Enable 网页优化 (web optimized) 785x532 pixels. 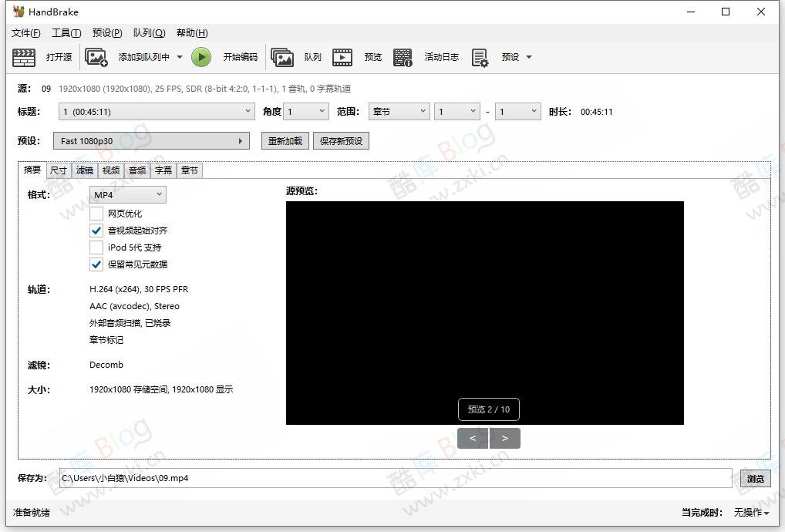(96, 214)
